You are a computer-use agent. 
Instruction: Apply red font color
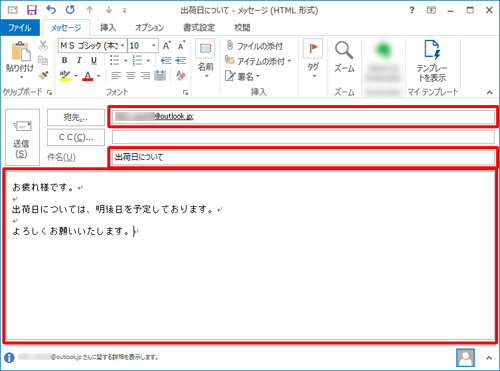pos(88,76)
